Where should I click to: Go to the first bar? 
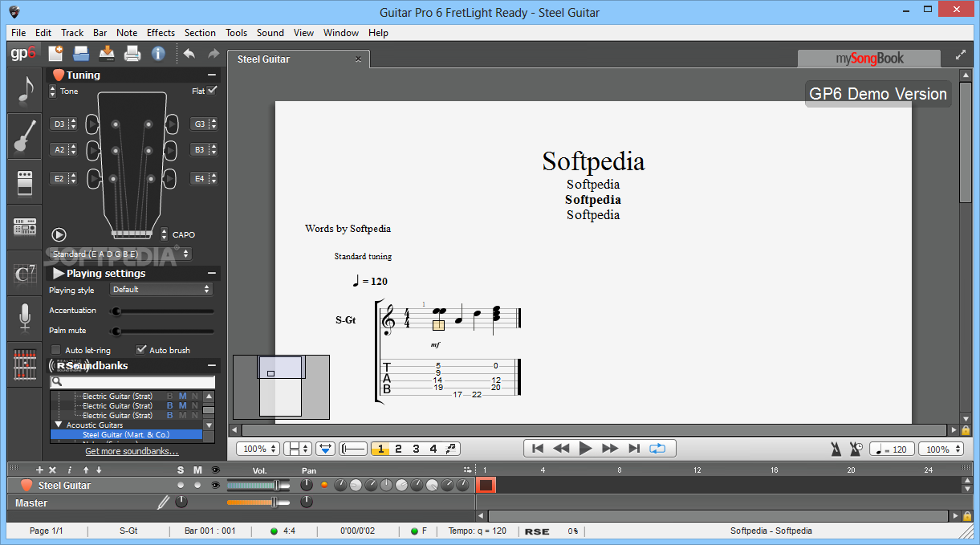tap(538, 449)
